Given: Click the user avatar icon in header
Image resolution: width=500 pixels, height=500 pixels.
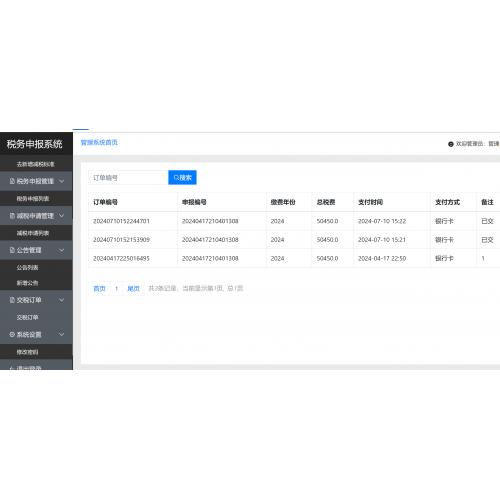Looking at the screenshot, I should pyautogui.click(x=451, y=144).
